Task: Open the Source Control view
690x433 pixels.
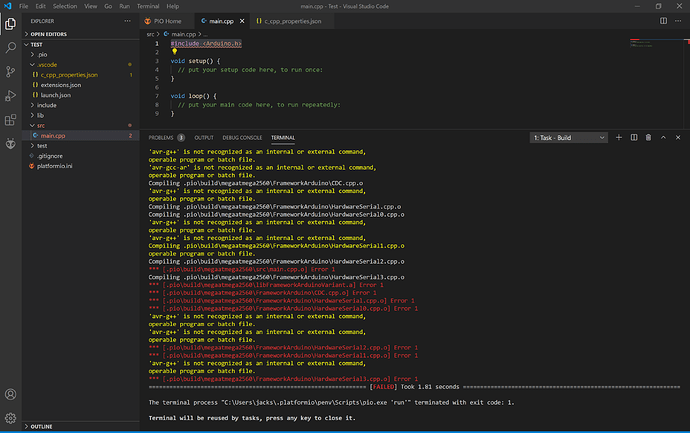Action: tap(11, 71)
